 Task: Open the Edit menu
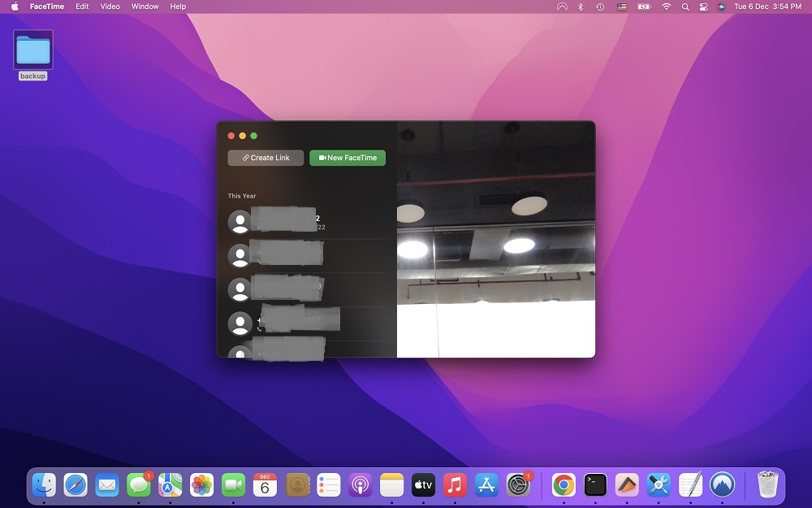pyautogui.click(x=82, y=7)
